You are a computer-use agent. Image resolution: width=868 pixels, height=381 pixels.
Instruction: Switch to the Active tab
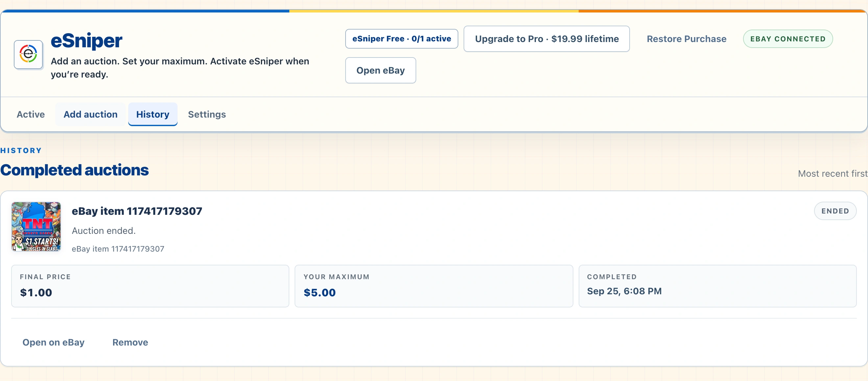[x=31, y=114]
